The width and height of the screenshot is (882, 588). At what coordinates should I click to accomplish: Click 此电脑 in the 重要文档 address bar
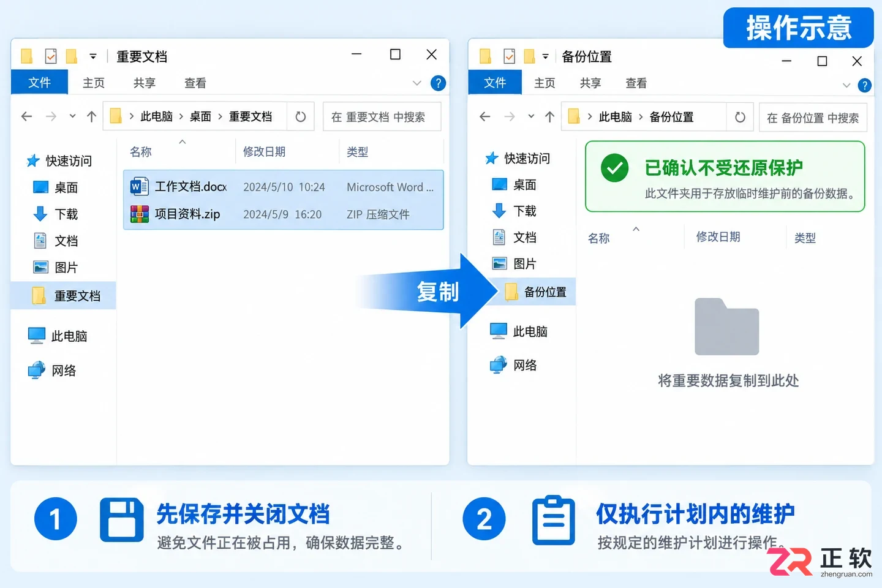click(x=157, y=116)
